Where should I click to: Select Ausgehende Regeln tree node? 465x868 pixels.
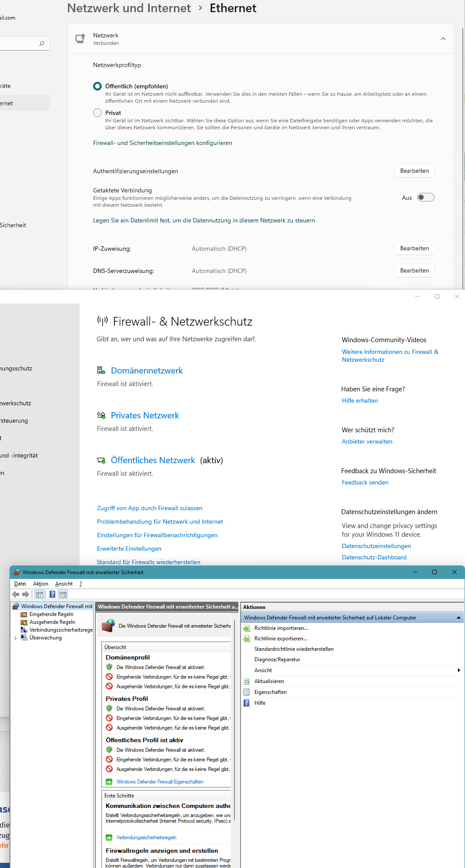52,622
